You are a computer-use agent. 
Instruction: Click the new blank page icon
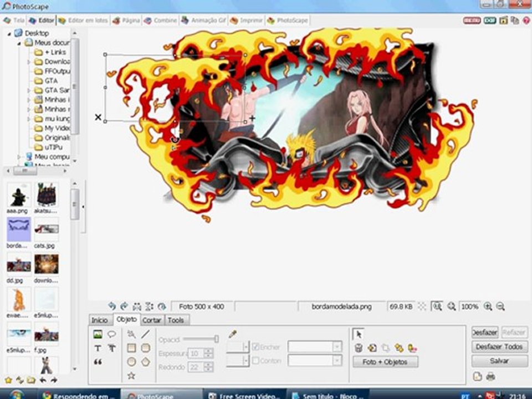[x=477, y=376]
